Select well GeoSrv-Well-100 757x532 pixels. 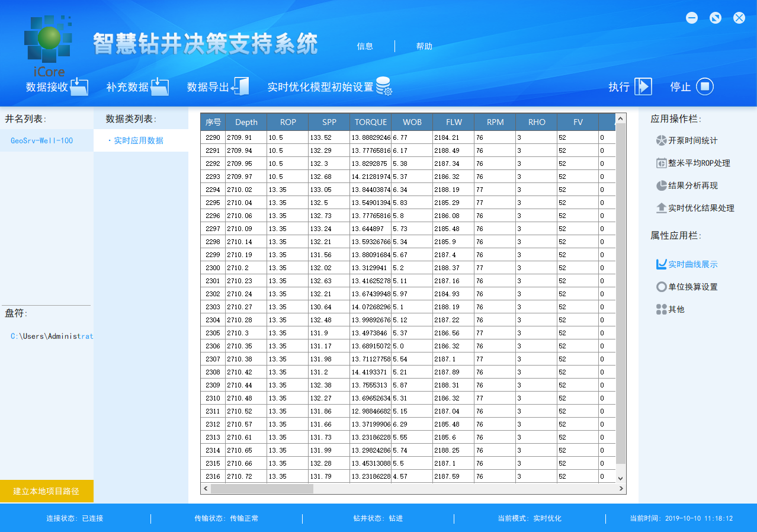[x=47, y=140]
